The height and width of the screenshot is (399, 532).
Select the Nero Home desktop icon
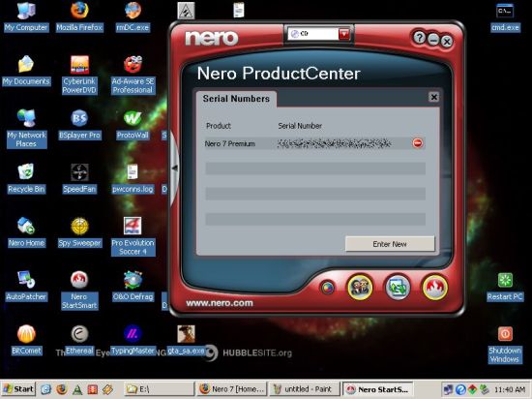[x=26, y=231]
